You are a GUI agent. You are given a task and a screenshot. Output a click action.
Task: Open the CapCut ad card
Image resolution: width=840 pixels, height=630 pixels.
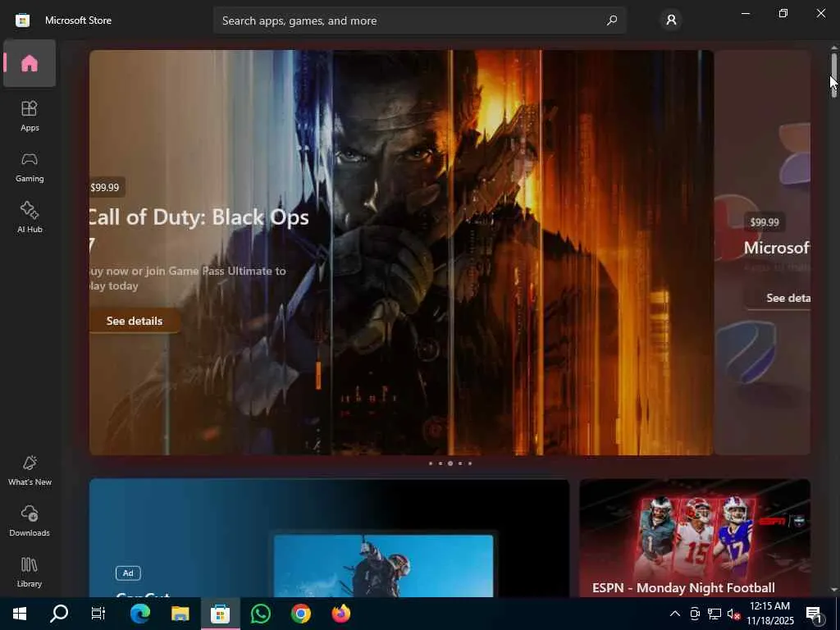click(329, 538)
